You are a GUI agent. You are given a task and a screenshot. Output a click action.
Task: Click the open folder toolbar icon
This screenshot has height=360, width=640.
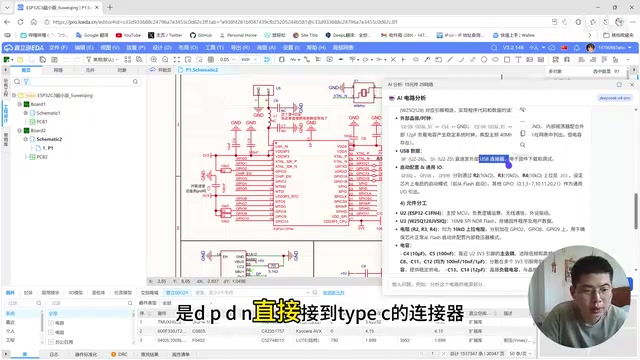(20, 60)
